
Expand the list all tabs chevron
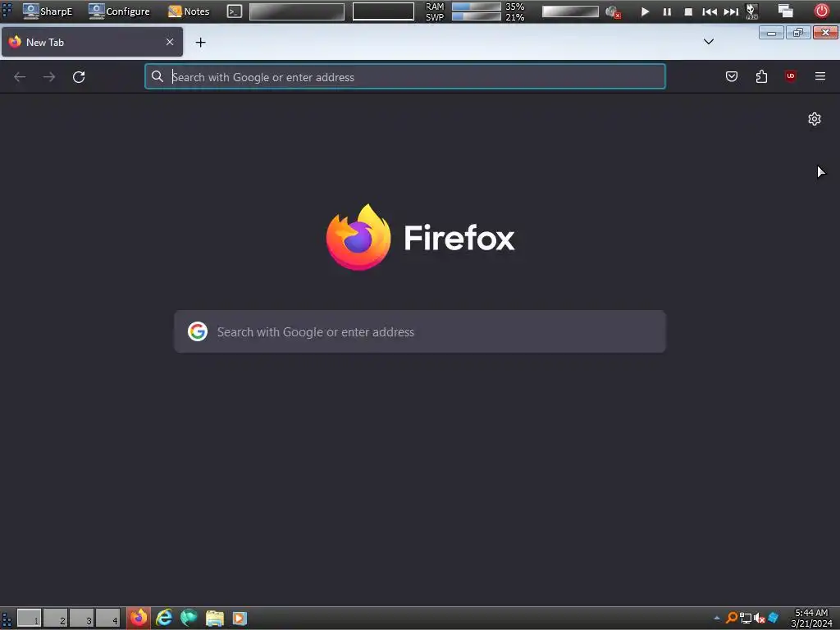(709, 42)
